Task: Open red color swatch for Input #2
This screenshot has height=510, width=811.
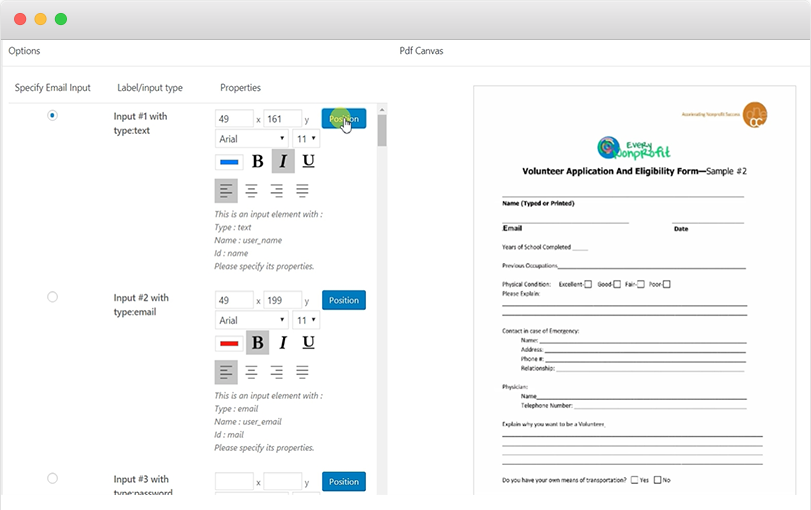Action: click(229, 343)
